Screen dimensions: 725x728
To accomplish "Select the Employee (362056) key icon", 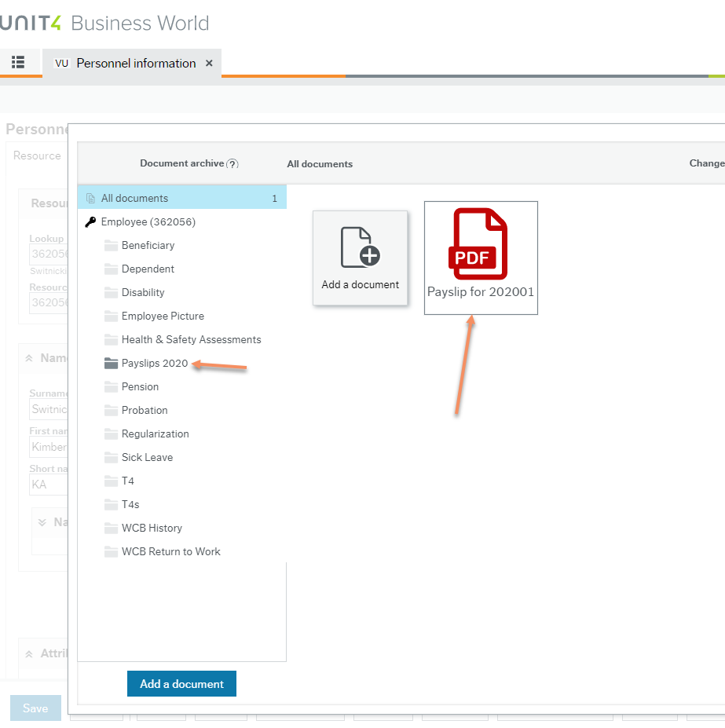I will click(90, 222).
